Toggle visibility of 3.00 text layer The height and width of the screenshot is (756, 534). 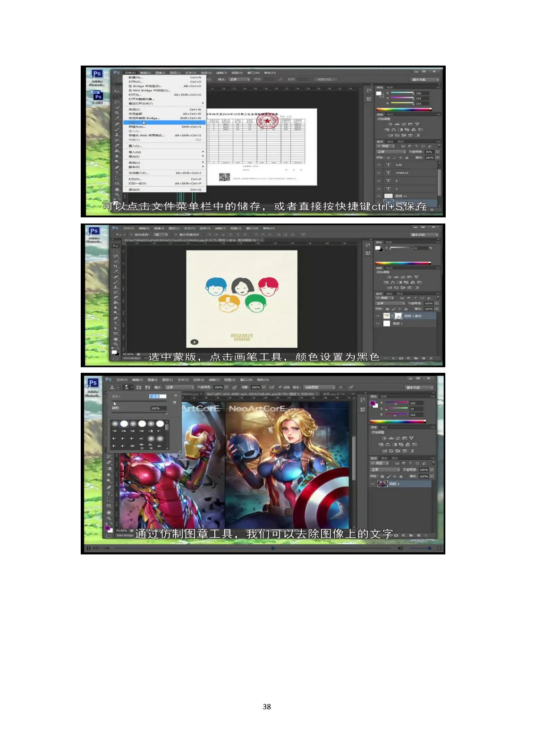point(378,165)
